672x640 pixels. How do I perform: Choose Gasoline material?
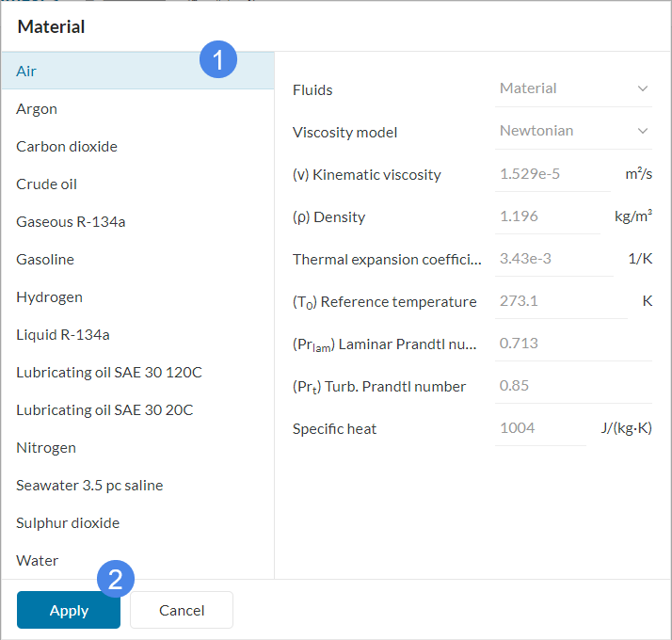137,260
